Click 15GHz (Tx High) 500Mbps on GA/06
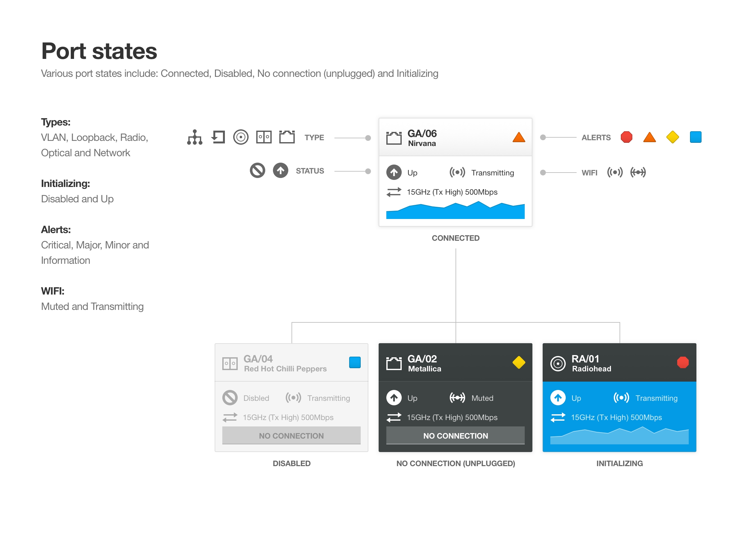Image resolution: width=756 pixels, height=534 pixels. tap(452, 192)
